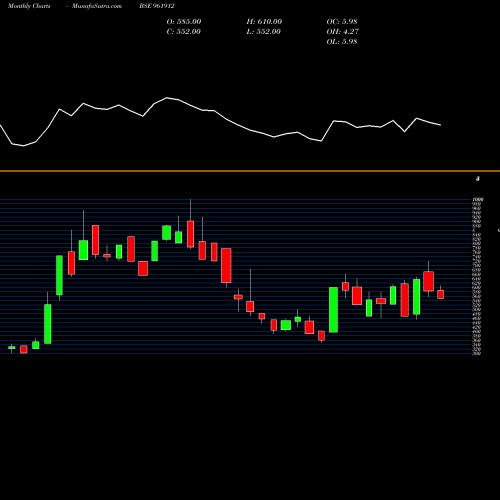Select the 'OC: 5.98' value

[342, 22]
